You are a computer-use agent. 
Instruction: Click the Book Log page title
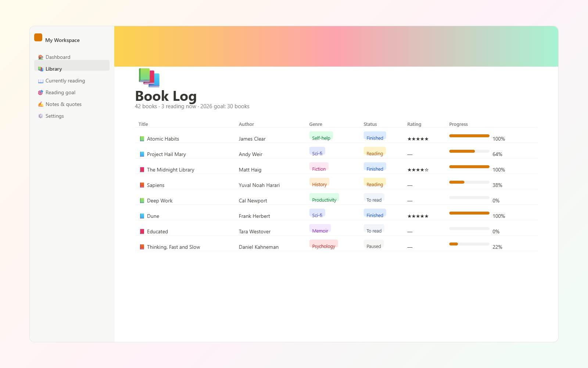[166, 96]
